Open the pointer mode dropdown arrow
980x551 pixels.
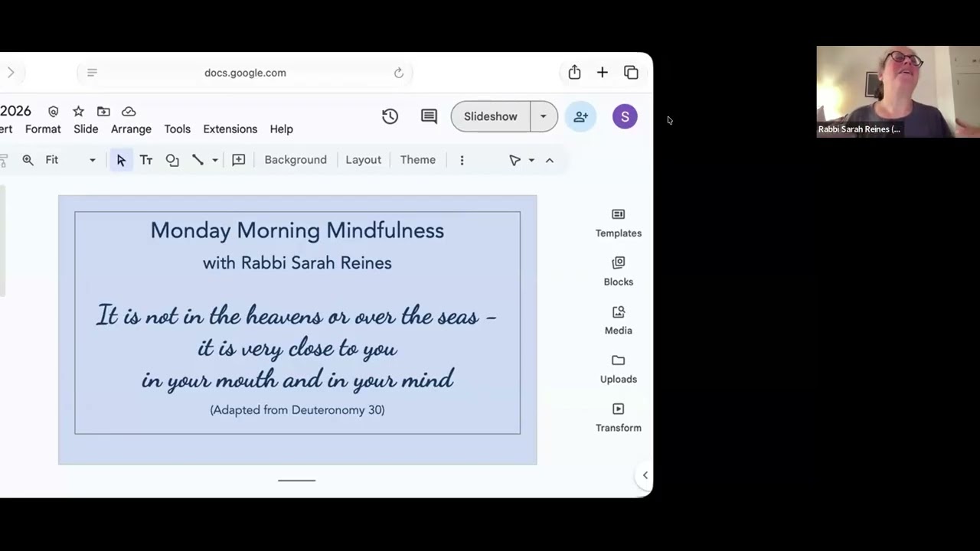pos(531,160)
